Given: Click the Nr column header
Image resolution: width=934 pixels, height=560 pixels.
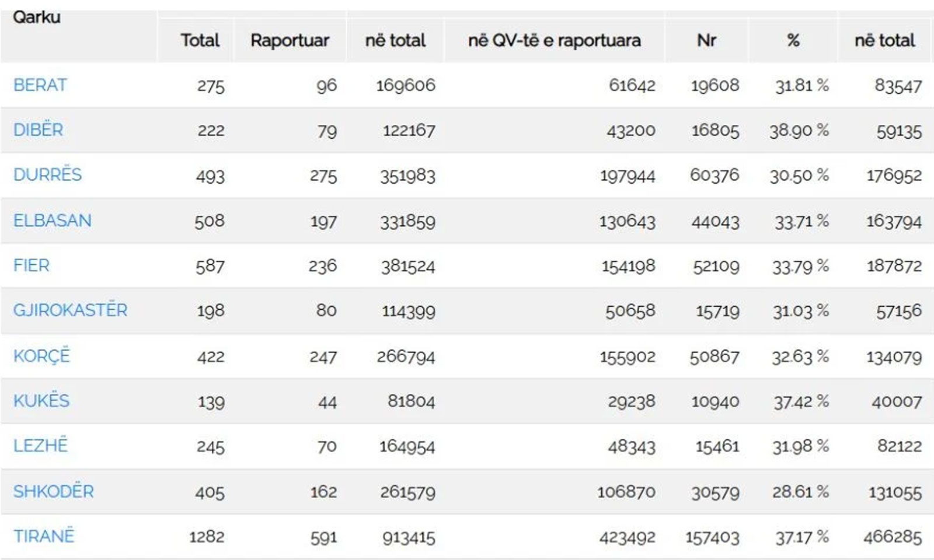Looking at the screenshot, I should pyautogui.click(x=706, y=40).
